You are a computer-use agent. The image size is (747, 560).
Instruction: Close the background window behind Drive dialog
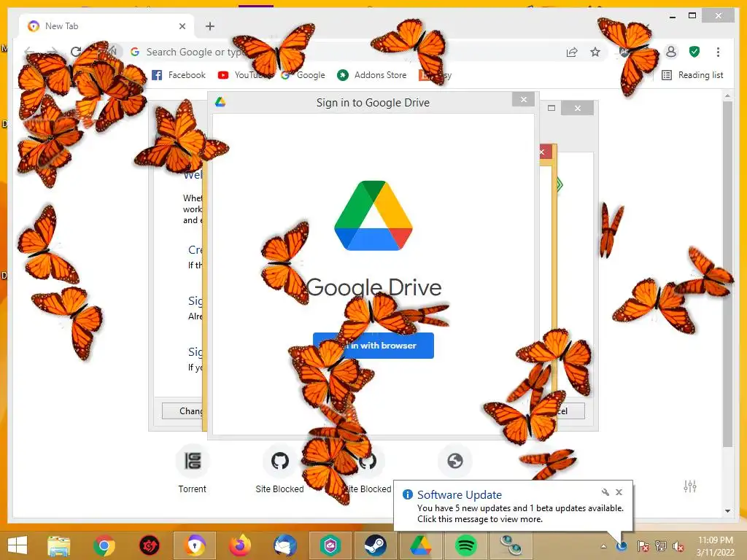tap(578, 108)
